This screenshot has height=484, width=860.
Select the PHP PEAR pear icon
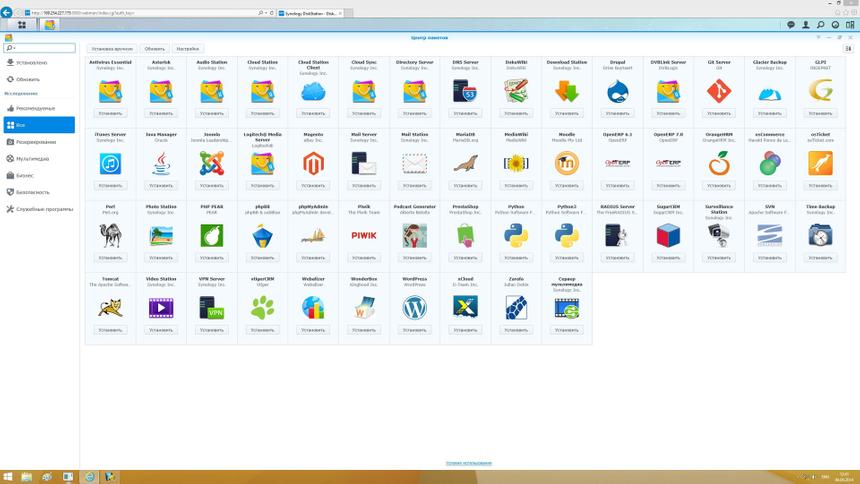212,235
